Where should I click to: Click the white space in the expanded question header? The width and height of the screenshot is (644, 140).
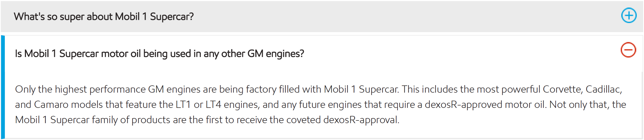pyautogui.click(x=455, y=54)
